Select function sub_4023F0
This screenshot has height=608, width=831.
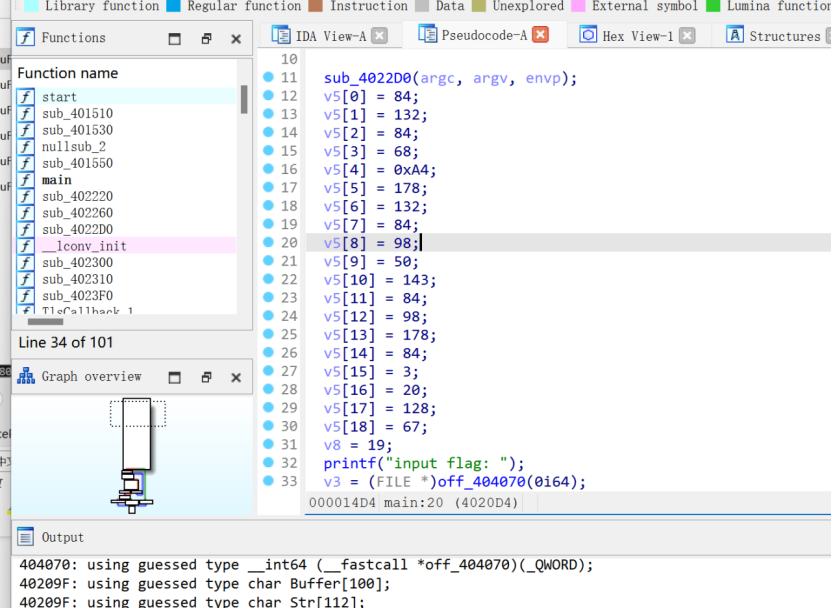click(125, 295)
